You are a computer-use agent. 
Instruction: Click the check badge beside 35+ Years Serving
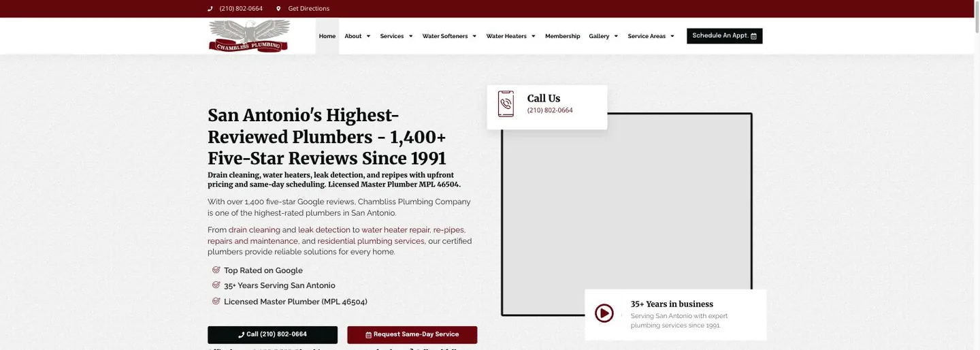(x=216, y=285)
